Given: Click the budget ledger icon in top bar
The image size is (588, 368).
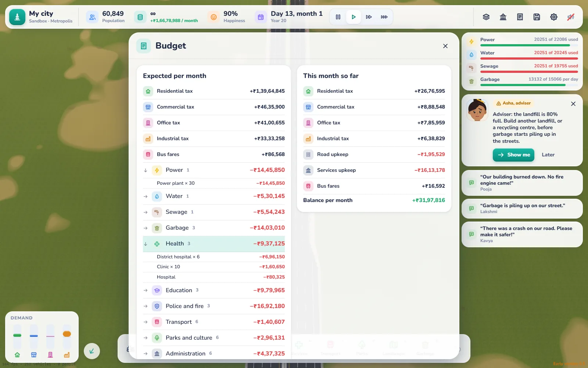Looking at the screenshot, I should coord(520,17).
